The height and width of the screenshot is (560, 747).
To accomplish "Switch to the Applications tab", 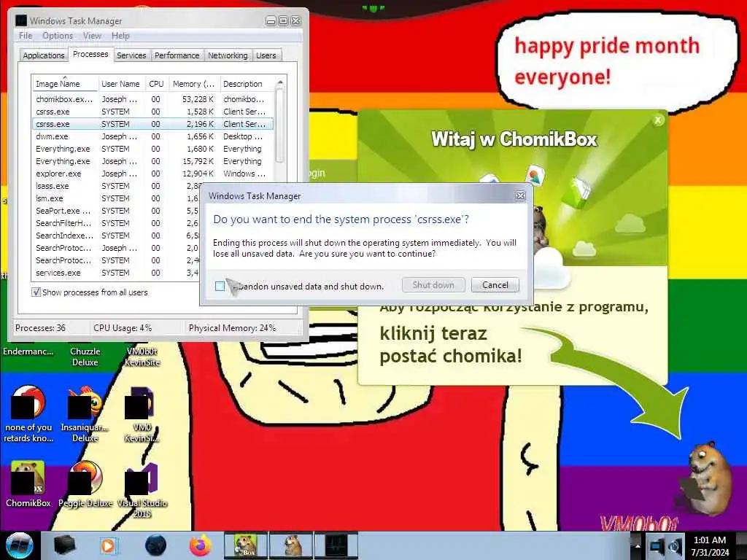I will point(43,55).
